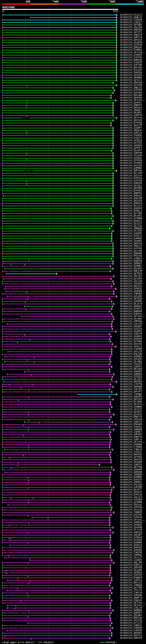Screen dimensions: 146x644
Task: Click the UniRef100_Q0AUD2 label
Action: click(131, 550)
